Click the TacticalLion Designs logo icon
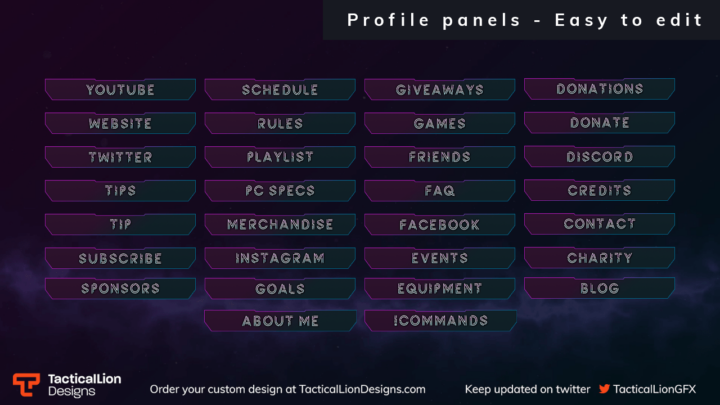Viewport: 720px width, 405px height. 26,384
